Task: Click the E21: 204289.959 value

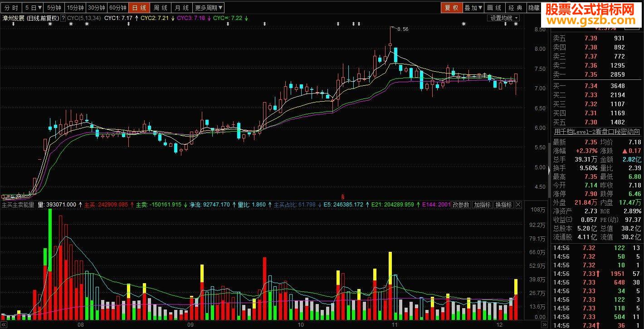Action: (x=393, y=205)
